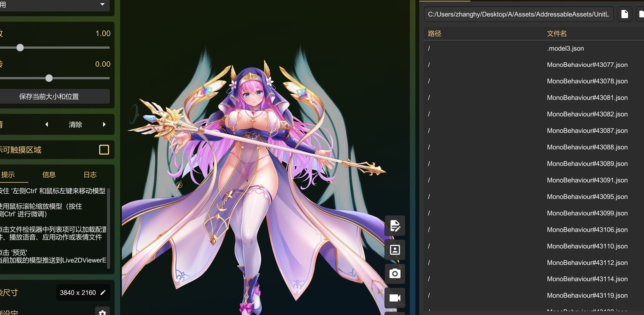Click the 清除 expression button
The image size is (644, 315).
75,125
